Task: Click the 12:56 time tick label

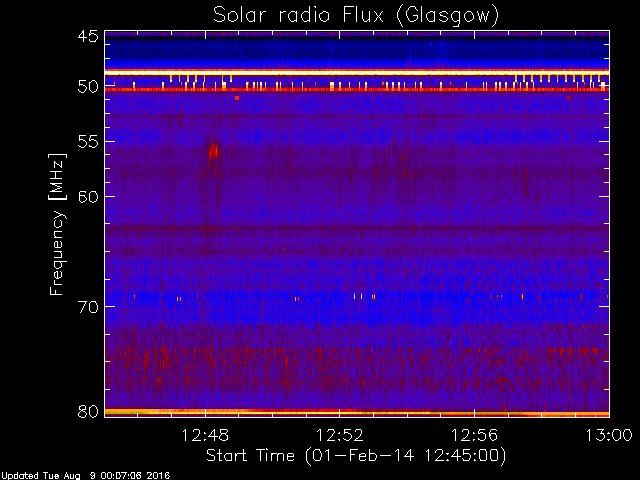Action: 474,435
